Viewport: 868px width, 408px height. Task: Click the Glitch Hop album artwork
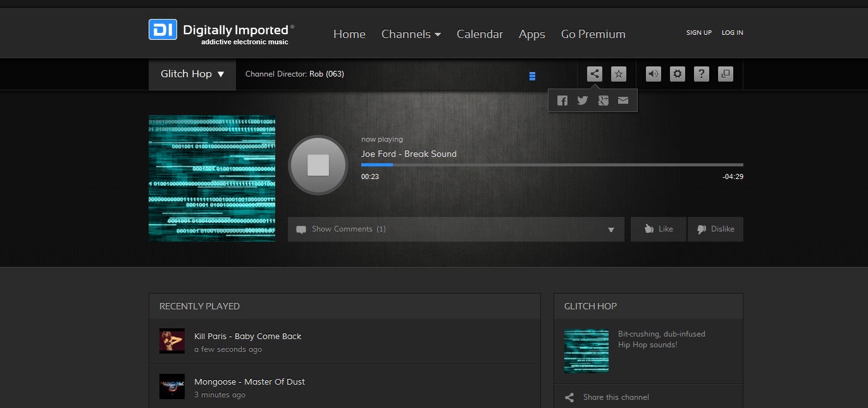[212, 178]
